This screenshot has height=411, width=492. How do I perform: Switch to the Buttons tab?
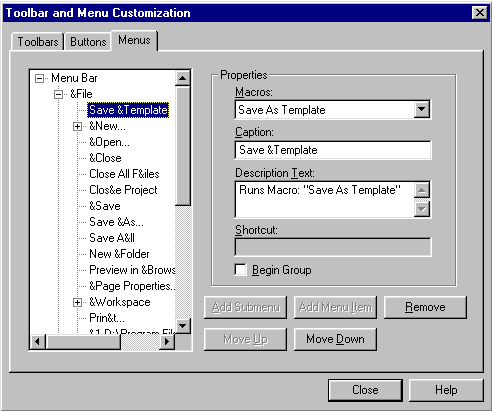pyautogui.click(x=88, y=42)
